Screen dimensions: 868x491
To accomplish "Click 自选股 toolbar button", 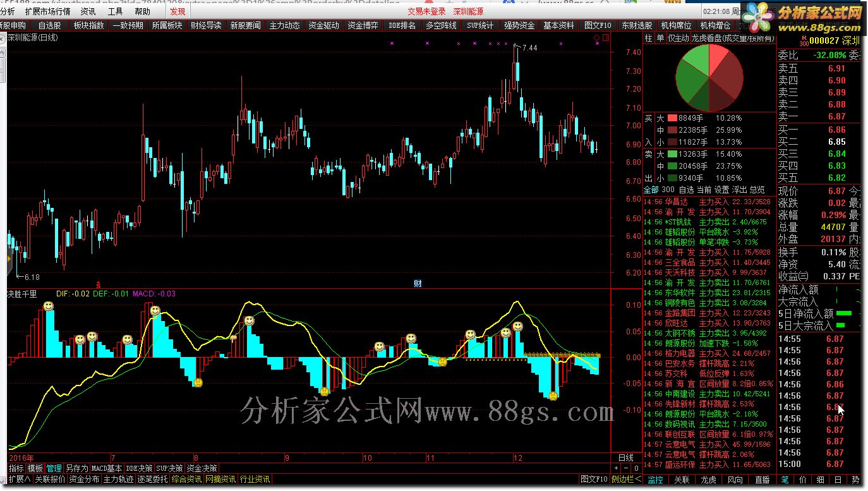I will tap(49, 26).
